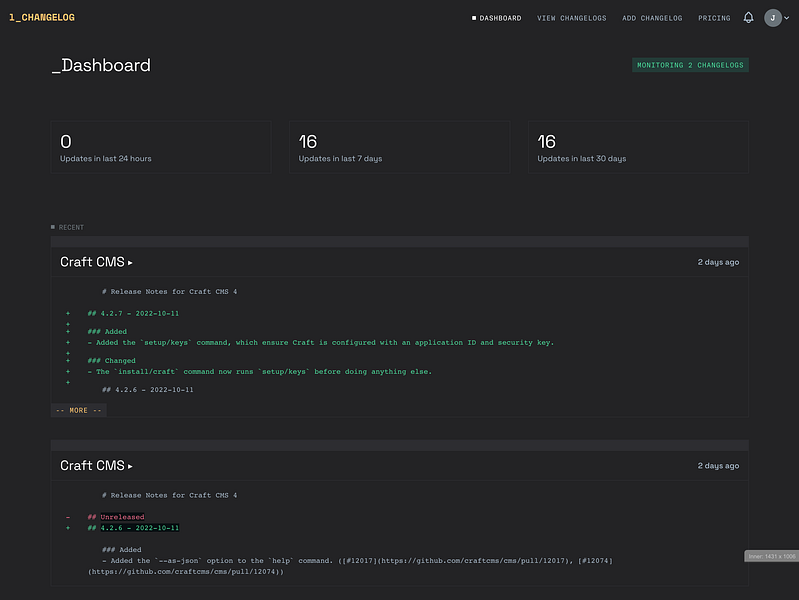The image size is (799, 600).
Task: Select the Dashboard nav item
Action: (496, 18)
